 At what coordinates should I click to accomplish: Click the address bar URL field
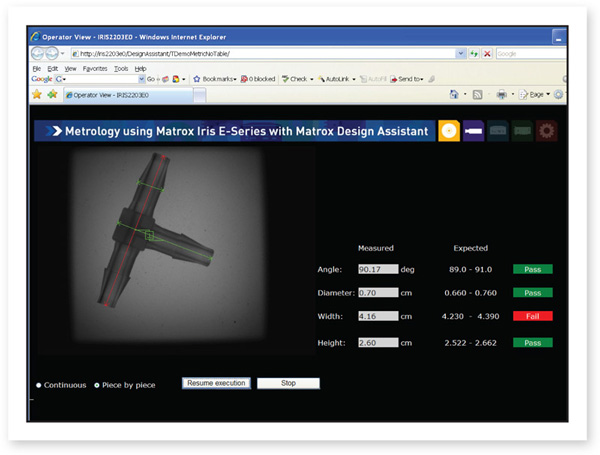pyautogui.click(x=264, y=54)
